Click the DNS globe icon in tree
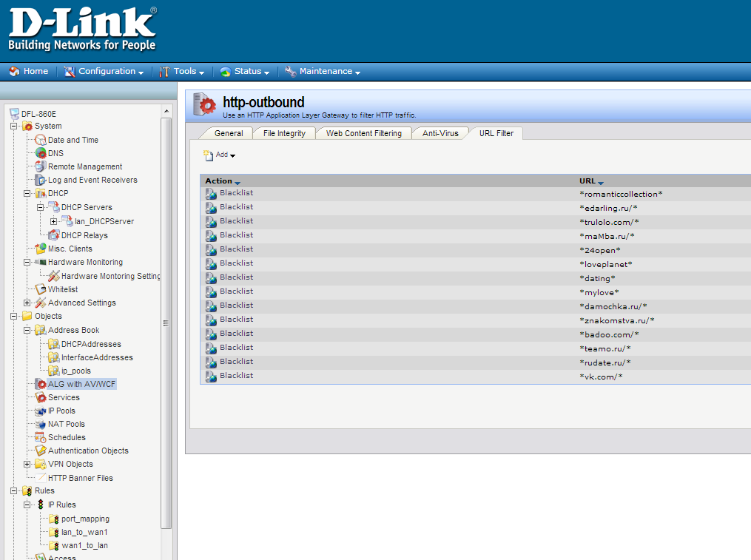This screenshot has height=560, width=751. [x=41, y=153]
